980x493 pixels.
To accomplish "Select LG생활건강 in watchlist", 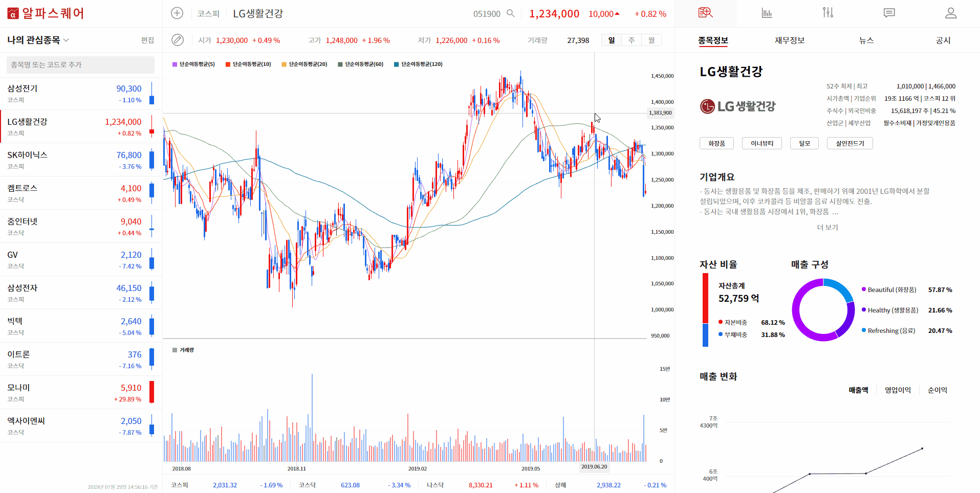I will coord(81,127).
